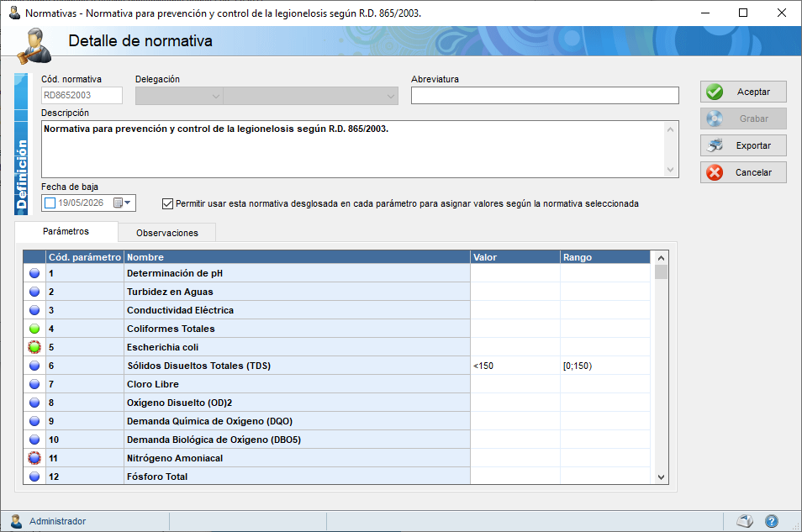Click the judge with gavel header icon
The image size is (802, 532).
pyautogui.click(x=34, y=46)
